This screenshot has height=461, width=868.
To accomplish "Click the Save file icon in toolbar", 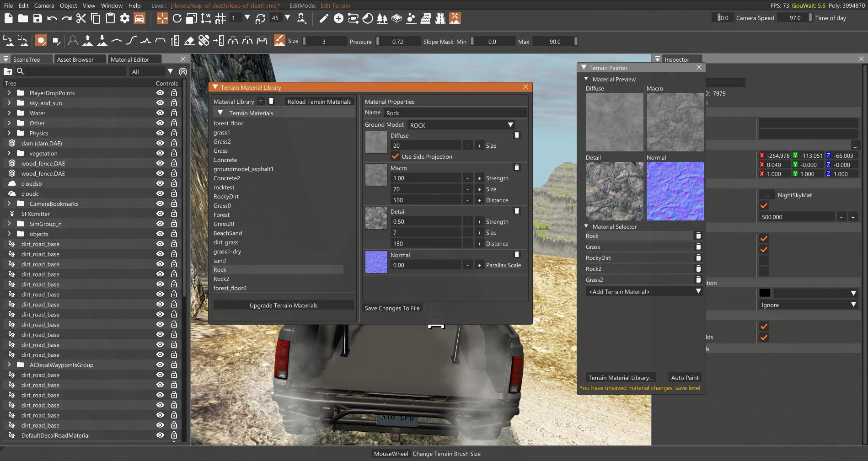I will 38,18.
